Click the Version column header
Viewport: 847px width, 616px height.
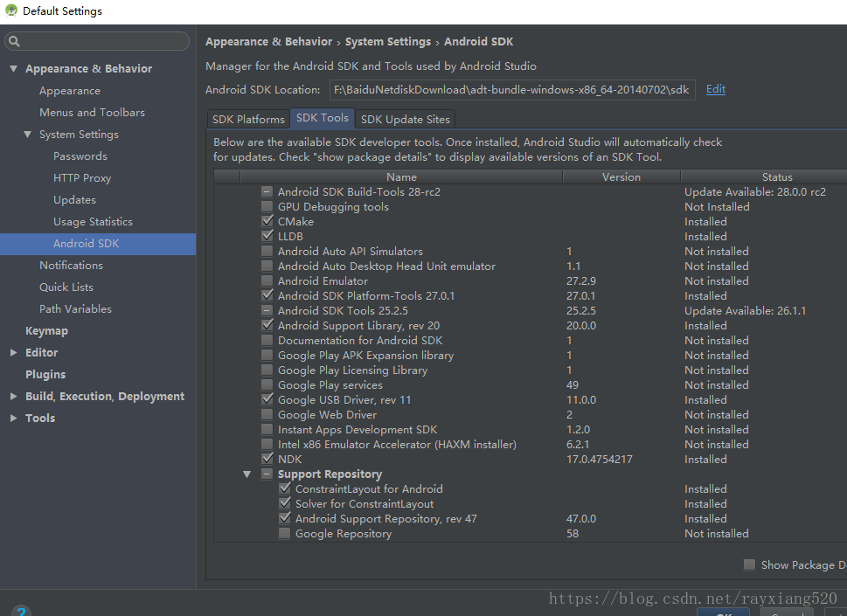click(621, 177)
